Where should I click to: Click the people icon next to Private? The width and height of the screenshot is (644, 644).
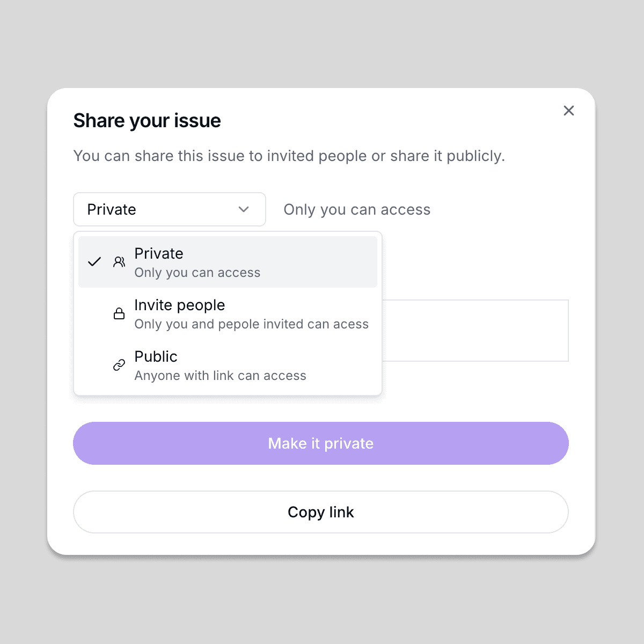(119, 262)
